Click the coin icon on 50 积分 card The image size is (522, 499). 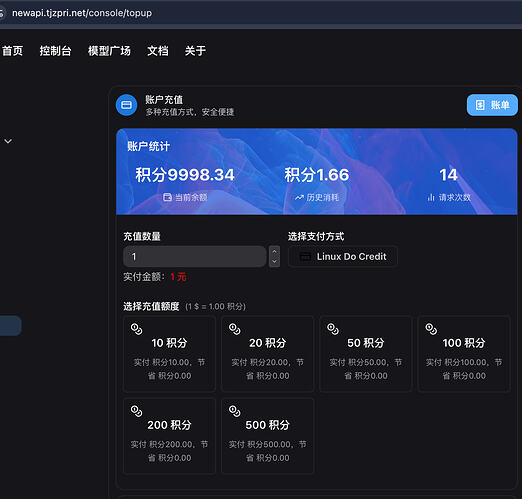click(333, 329)
